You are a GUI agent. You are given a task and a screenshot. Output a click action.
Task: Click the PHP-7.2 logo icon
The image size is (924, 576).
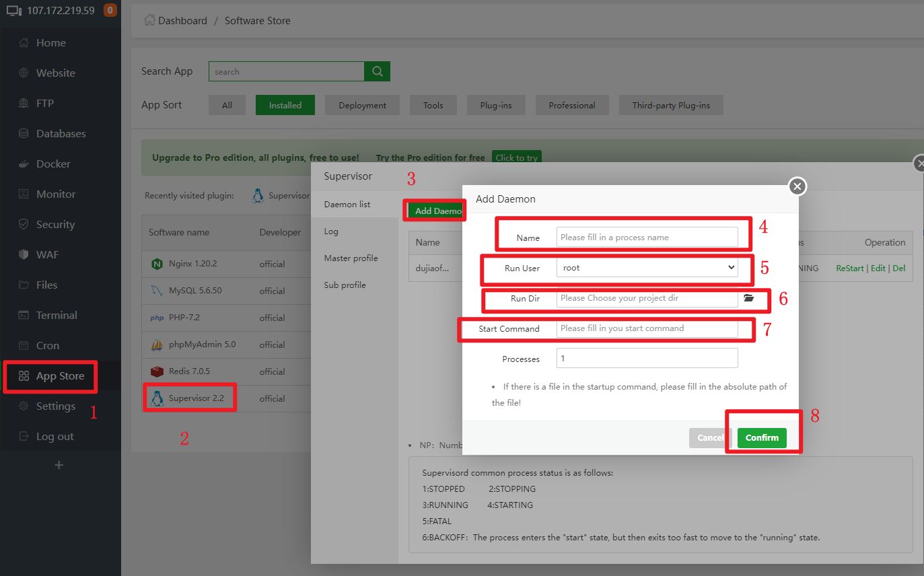coord(157,318)
